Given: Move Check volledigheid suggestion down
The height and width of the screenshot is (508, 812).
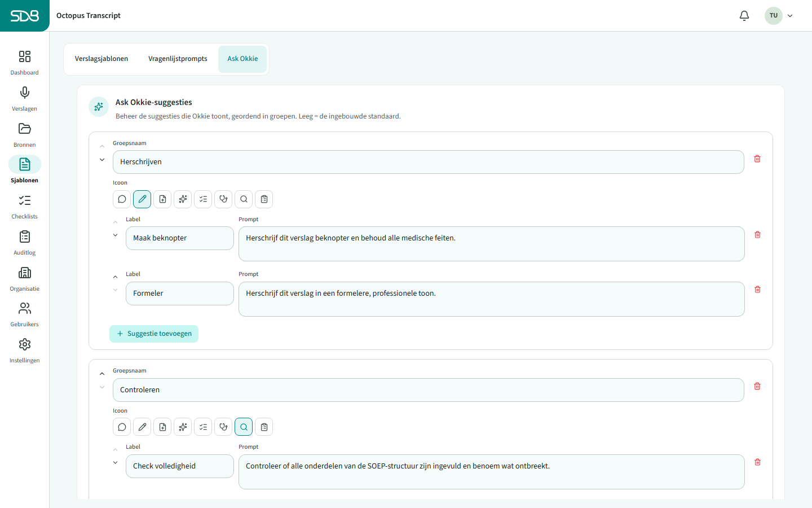Looking at the screenshot, I should click(115, 463).
